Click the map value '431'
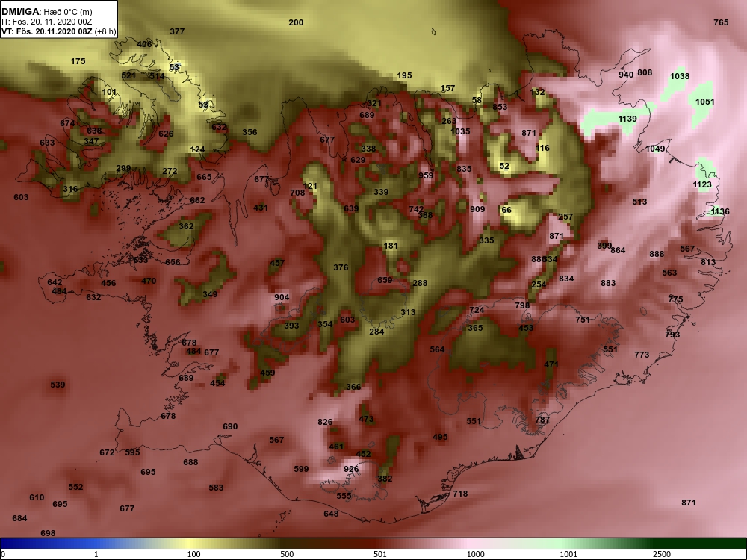This screenshot has height=560, width=747. tap(261, 208)
